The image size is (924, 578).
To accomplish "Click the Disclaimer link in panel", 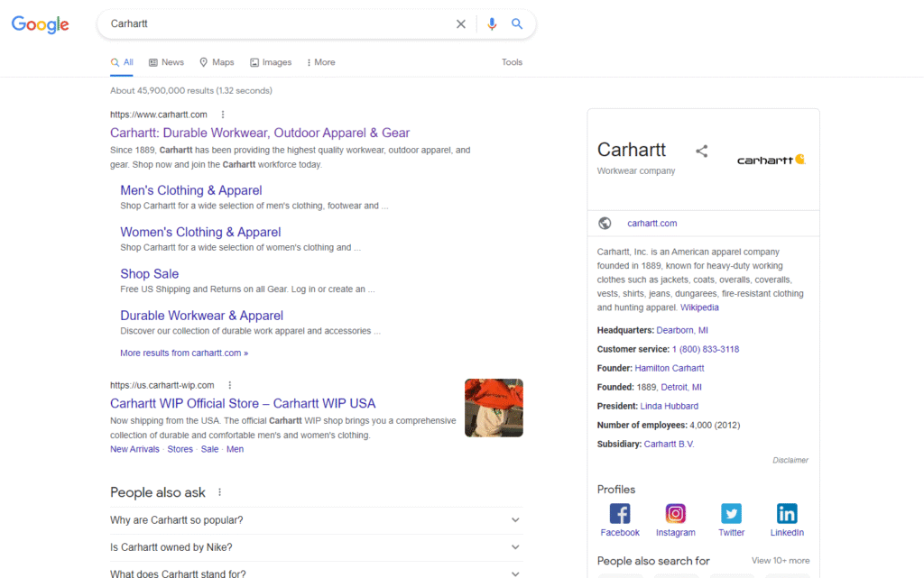I will pos(790,460).
